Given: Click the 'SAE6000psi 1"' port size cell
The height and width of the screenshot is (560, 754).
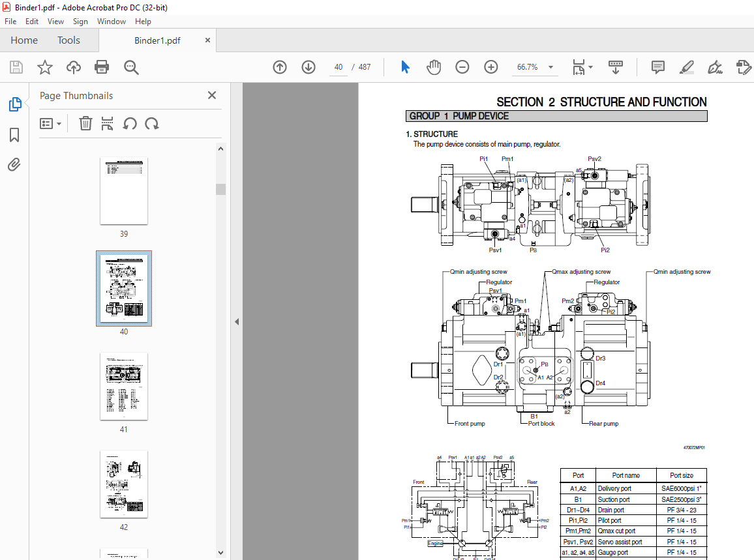Looking at the screenshot, I should coord(682,488).
